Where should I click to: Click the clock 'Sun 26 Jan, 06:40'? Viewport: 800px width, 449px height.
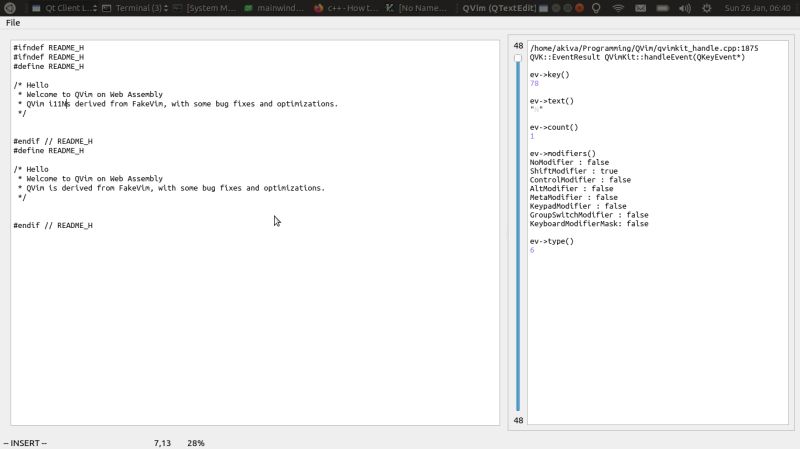click(x=757, y=8)
